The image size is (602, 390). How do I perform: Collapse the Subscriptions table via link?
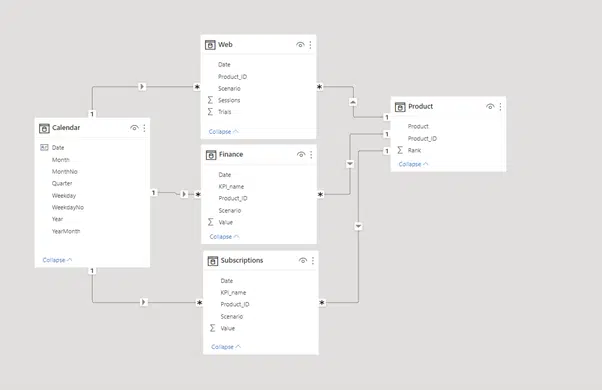[226, 347]
